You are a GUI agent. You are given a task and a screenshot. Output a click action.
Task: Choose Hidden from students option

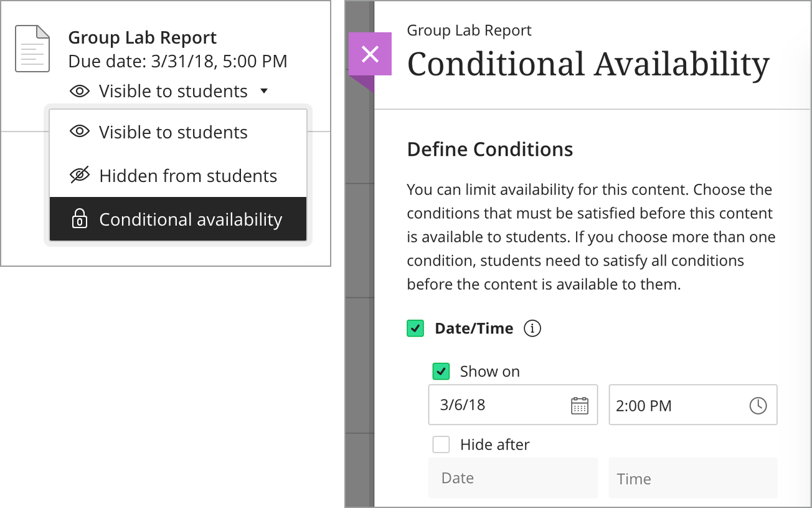point(178,176)
